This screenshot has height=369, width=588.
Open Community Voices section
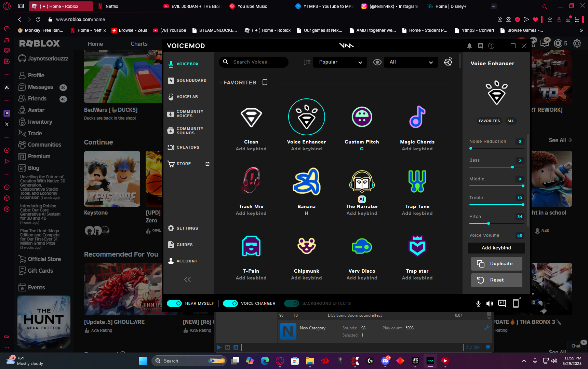186,113
